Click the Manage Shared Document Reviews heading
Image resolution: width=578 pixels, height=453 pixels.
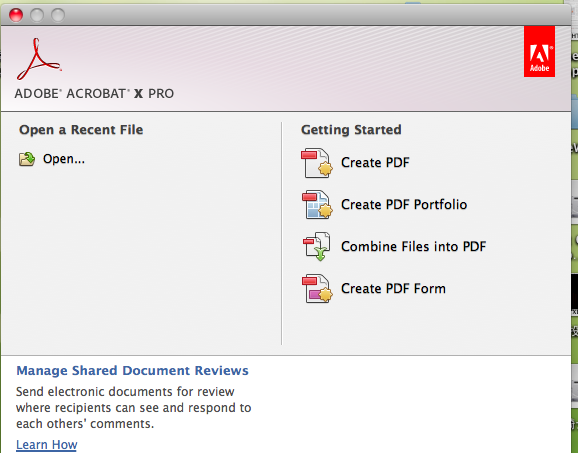coord(132,370)
